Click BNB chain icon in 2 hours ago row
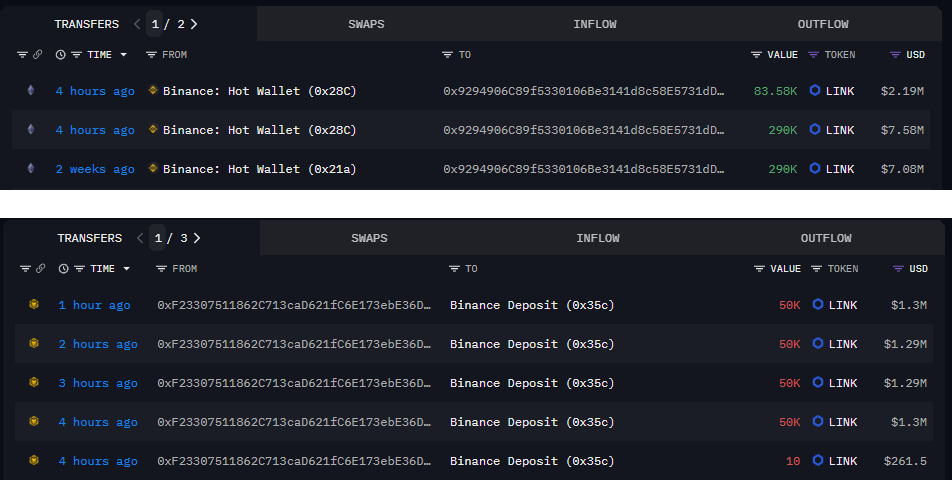 tap(34, 343)
